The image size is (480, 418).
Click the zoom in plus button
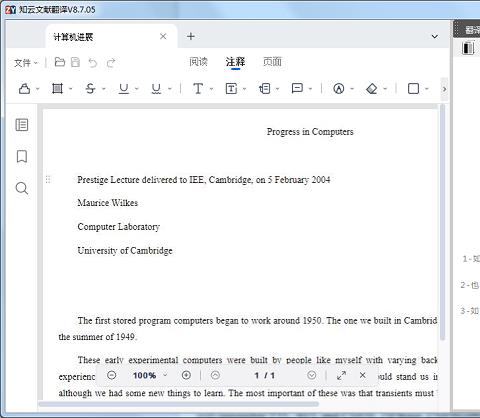click(x=186, y=375)
